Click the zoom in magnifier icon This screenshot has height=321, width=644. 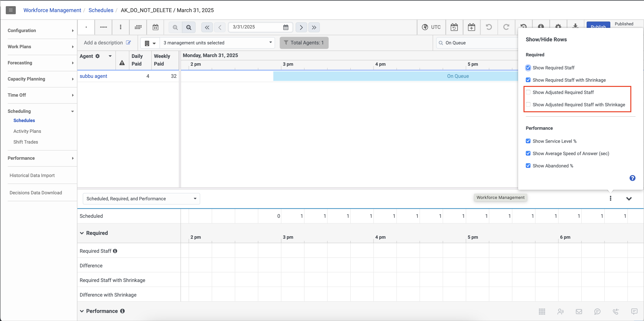pos(175,27)
